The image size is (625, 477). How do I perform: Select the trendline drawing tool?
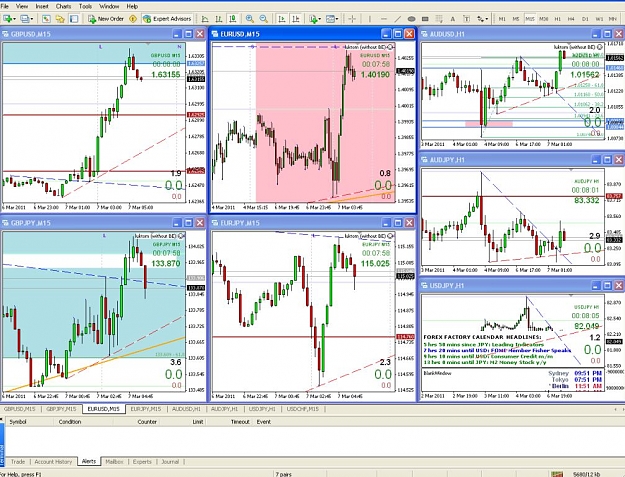click(x=398, y=19)
